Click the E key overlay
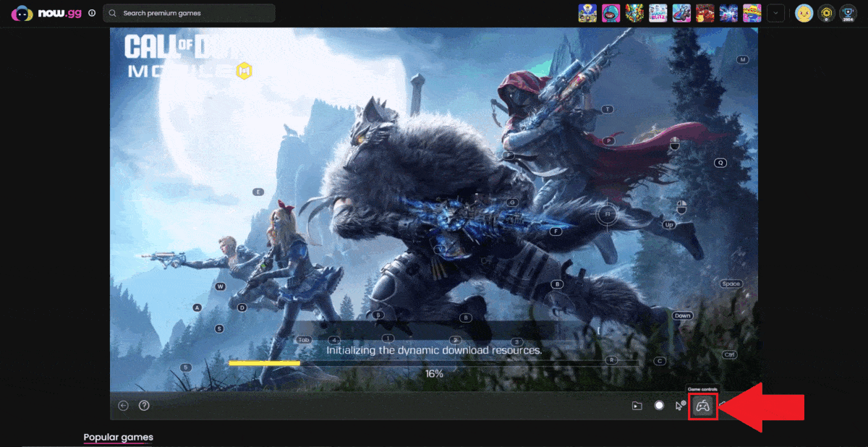Screen dimensions: 868x447 point(258,192)
